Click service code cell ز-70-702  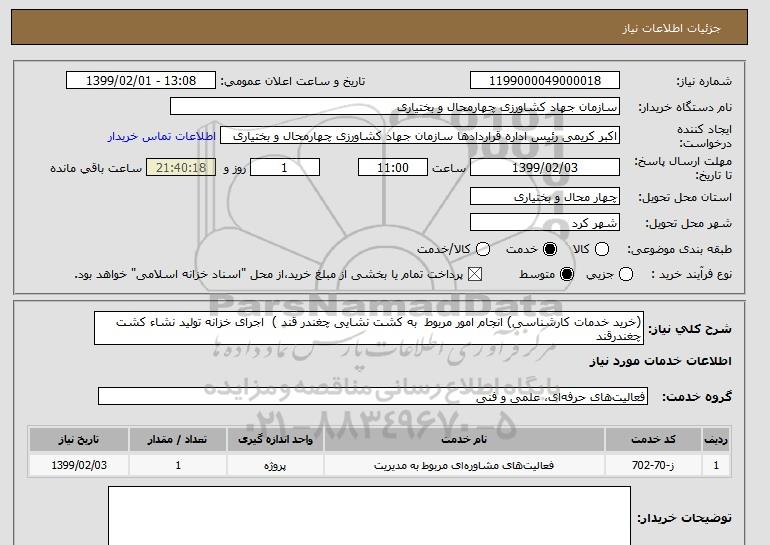click(653, 465)
